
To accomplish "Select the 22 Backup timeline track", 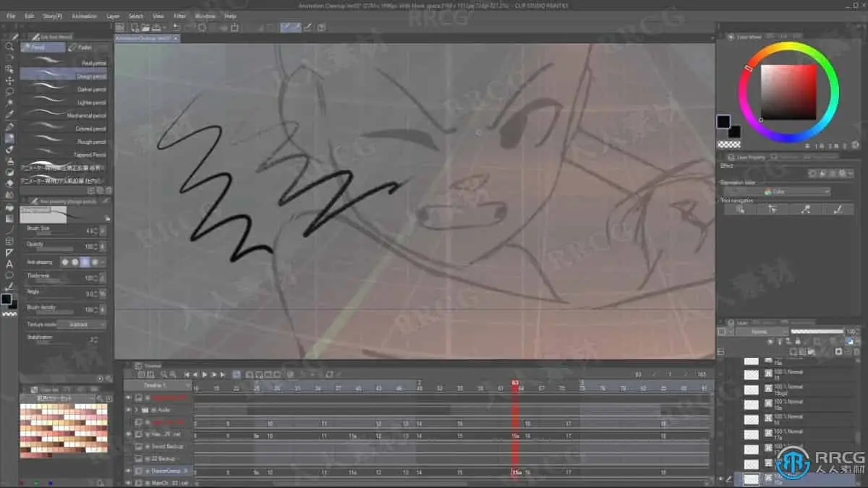I will [x=163, y=459].
